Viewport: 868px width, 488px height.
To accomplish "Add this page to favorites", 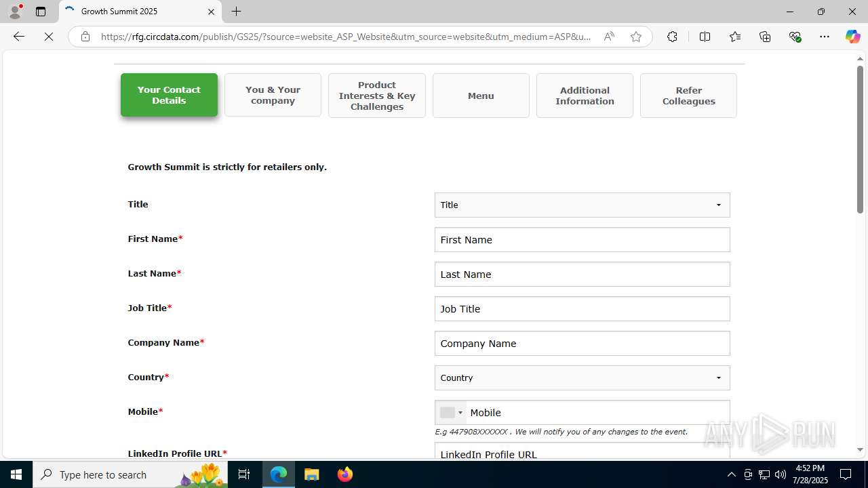I will (x=636, y=37).
